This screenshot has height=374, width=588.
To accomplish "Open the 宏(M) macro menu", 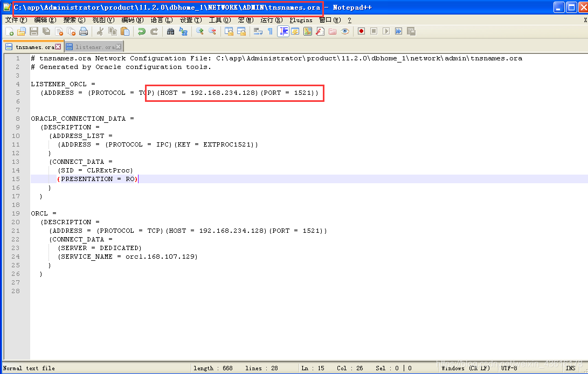I will pyautogui.click(x=246, y=20).
